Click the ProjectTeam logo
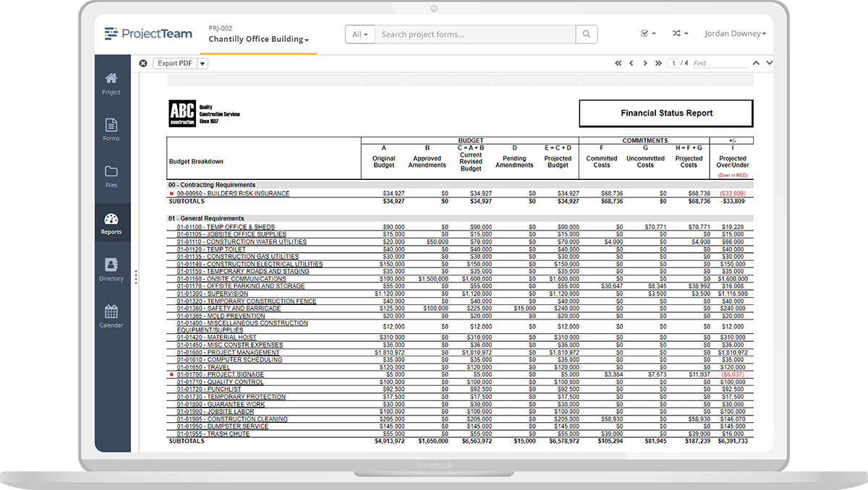Image resolution: width=868 pixels, height=490 pixels. 147,33
